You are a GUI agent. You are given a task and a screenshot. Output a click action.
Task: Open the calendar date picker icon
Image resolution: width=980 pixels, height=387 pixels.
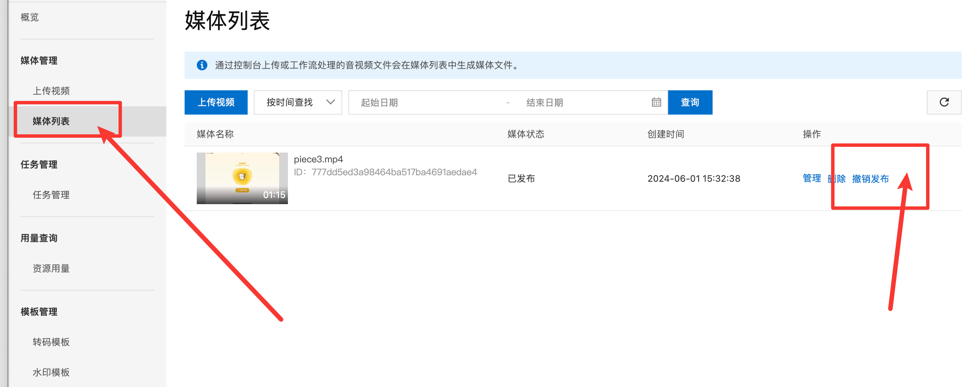point(656,102)
